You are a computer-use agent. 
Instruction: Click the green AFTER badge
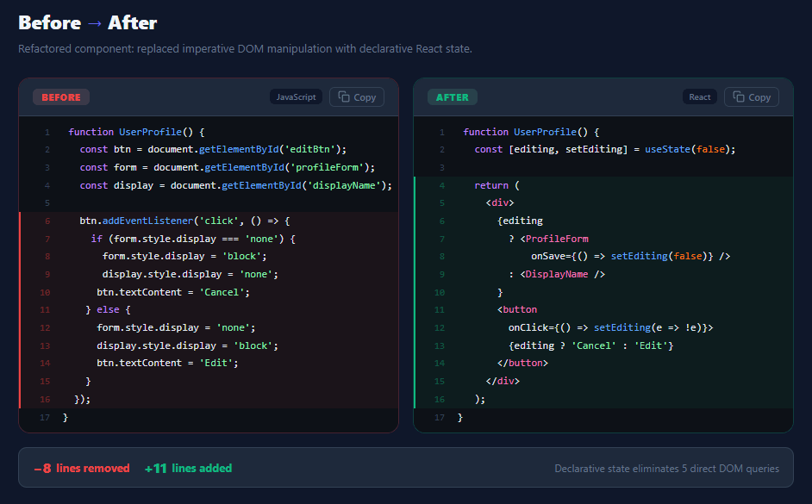point(452,97)
